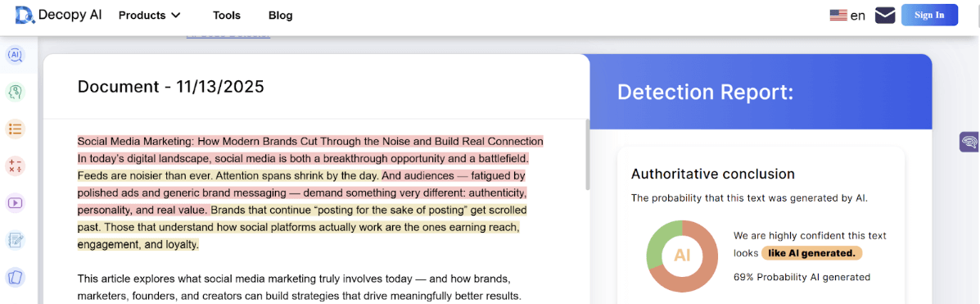Open the Tools menu item
The width and height of the screenshot is (980, 304).
(x=226, y=15)
